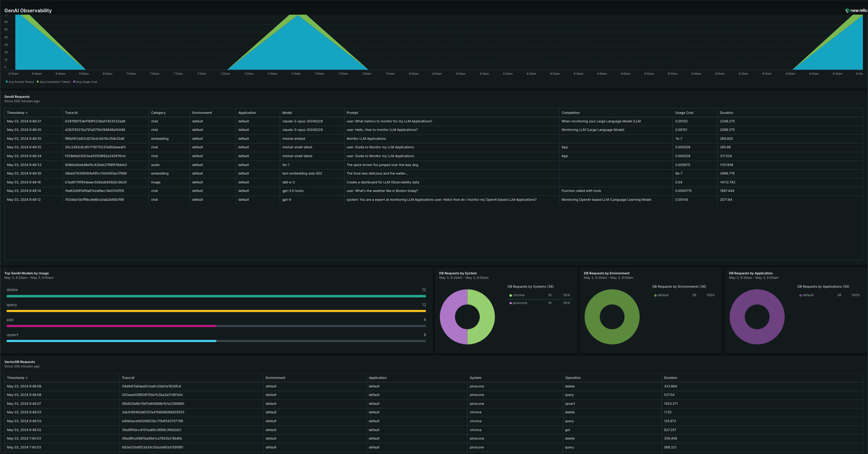The height and width of the screenshot is (454, 868).
Task: Select the Model column header
Action: coord(287,113)
